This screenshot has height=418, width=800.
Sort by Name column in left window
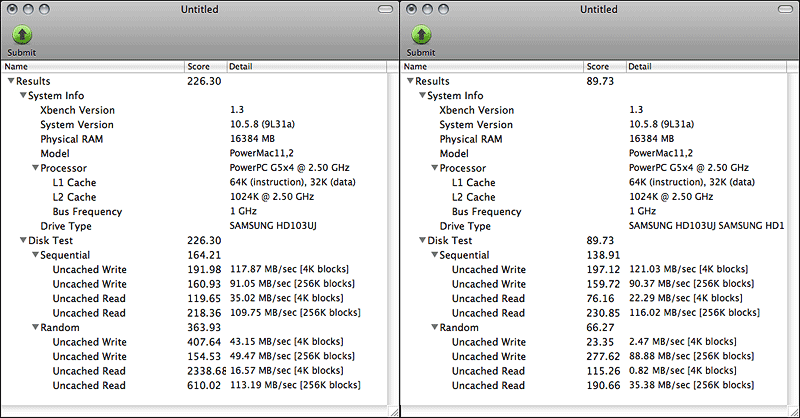[90, 67]
